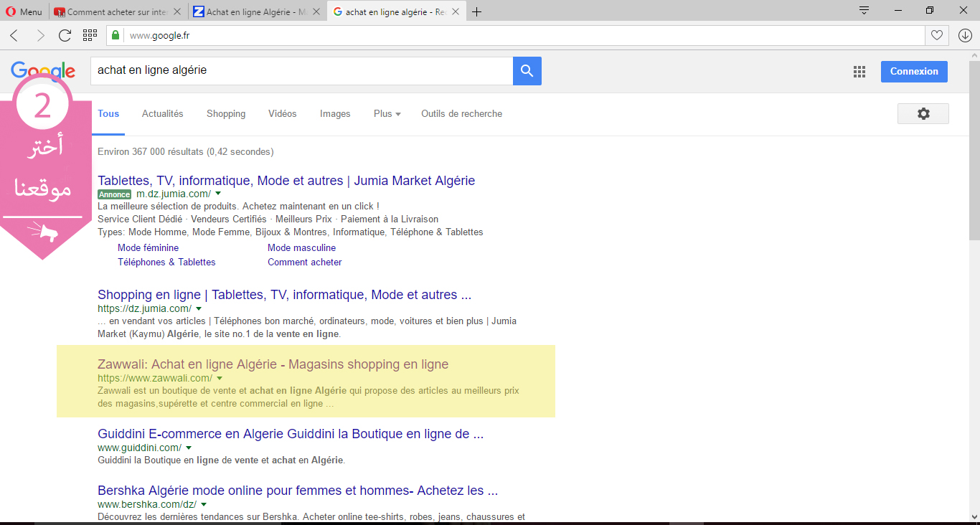Restore down the Opera window
Image resolution: width=980 pixels, height=525 pixels.
click(930, 10)
